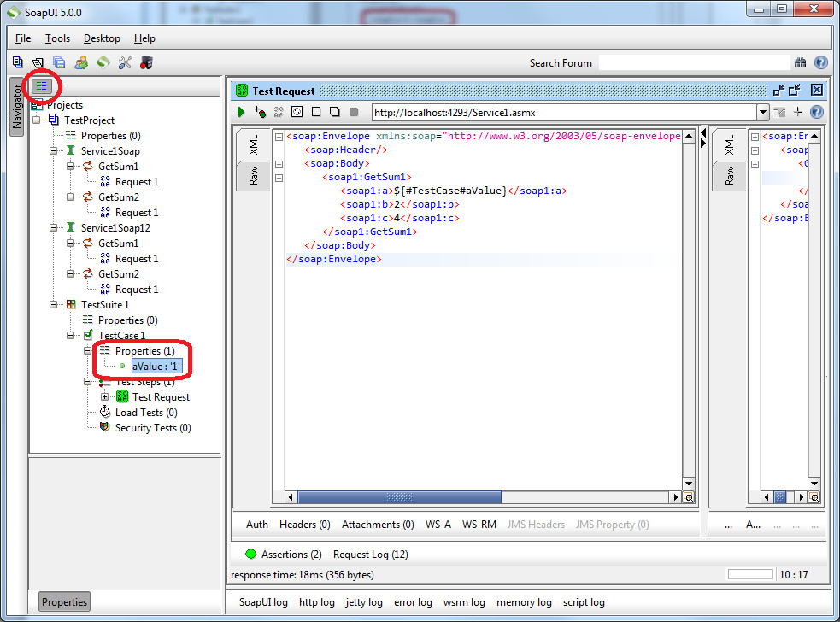
Task: Open Preferences via wrench and screwdriver icon
Action: click(125, 62)
